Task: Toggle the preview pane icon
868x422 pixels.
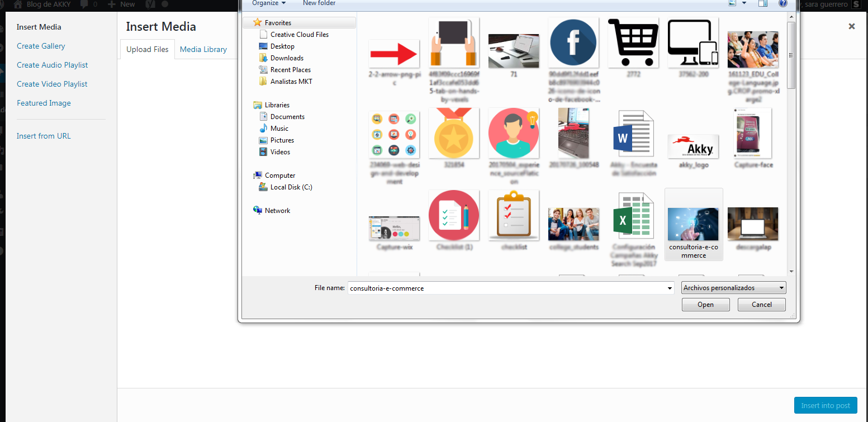Action: 762,3
